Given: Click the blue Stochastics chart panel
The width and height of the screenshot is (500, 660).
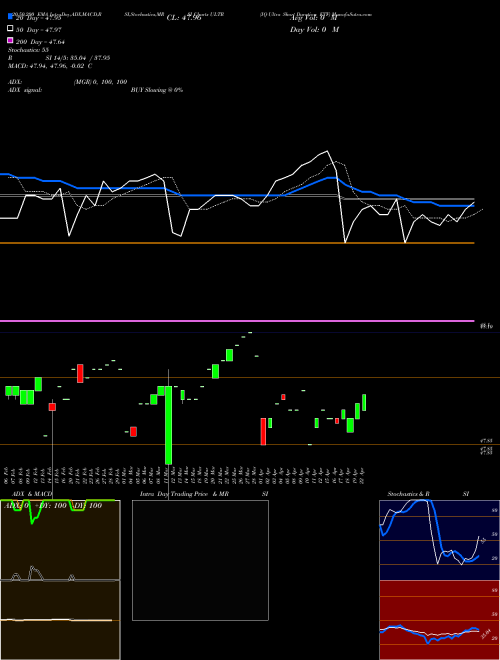Looking at the screenshot, I should coord(439,540).
